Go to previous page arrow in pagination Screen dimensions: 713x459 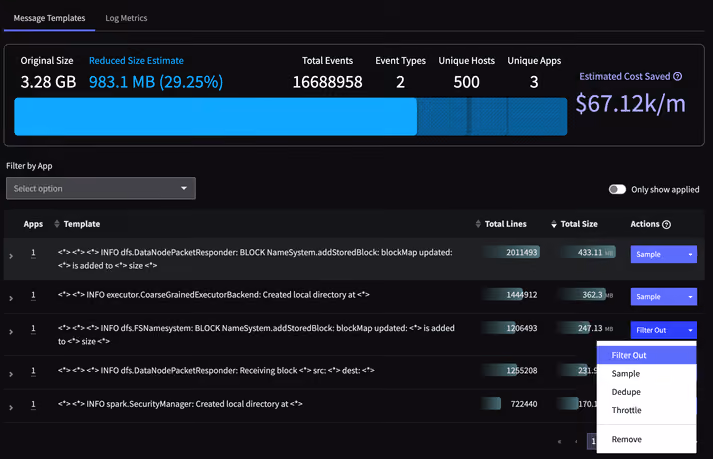point(576,441)
